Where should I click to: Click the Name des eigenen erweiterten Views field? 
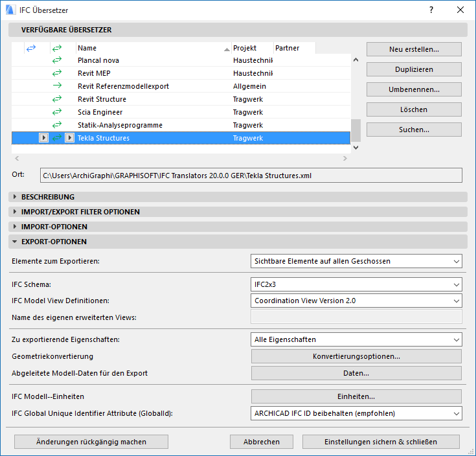pos(356,317)
